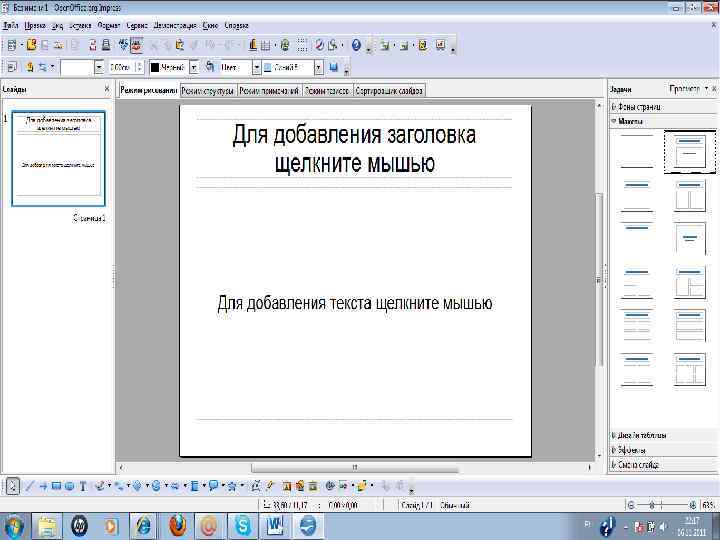Click the black line color swatch
This screenshot has width=720, height=540.
[155, 68]
